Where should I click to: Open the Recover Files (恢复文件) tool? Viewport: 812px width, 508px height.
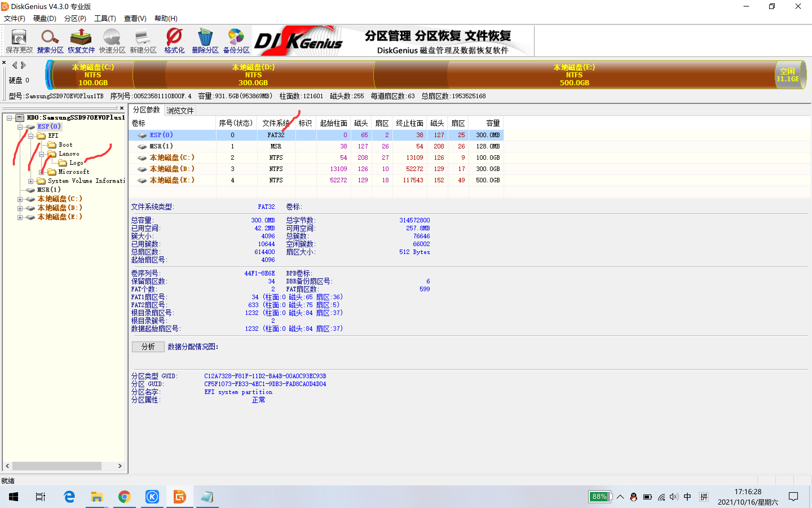coord(81,41)
